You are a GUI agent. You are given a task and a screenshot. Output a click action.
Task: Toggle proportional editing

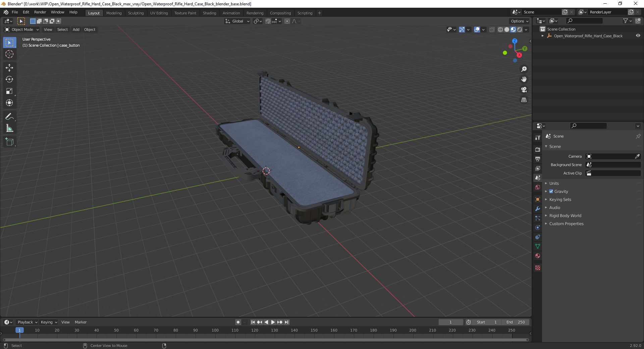287,21
